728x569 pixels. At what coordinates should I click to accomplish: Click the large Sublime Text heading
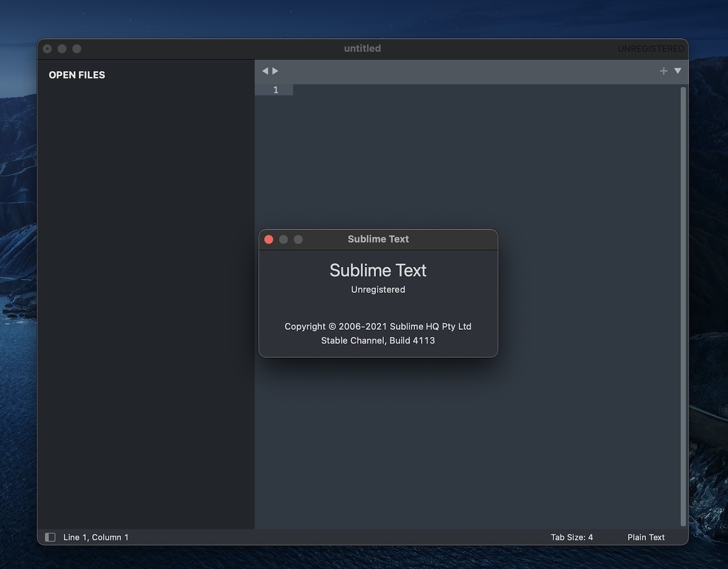tap(378, 270)
